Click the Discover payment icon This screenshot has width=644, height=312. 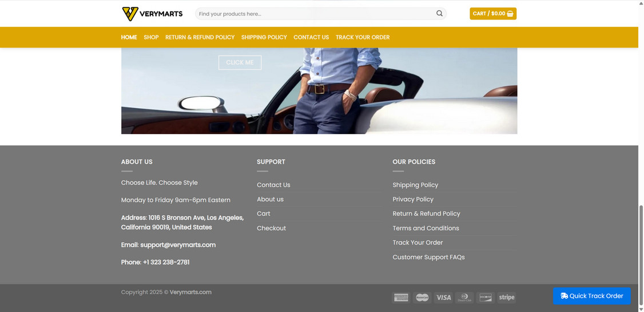tap(486, 298)
